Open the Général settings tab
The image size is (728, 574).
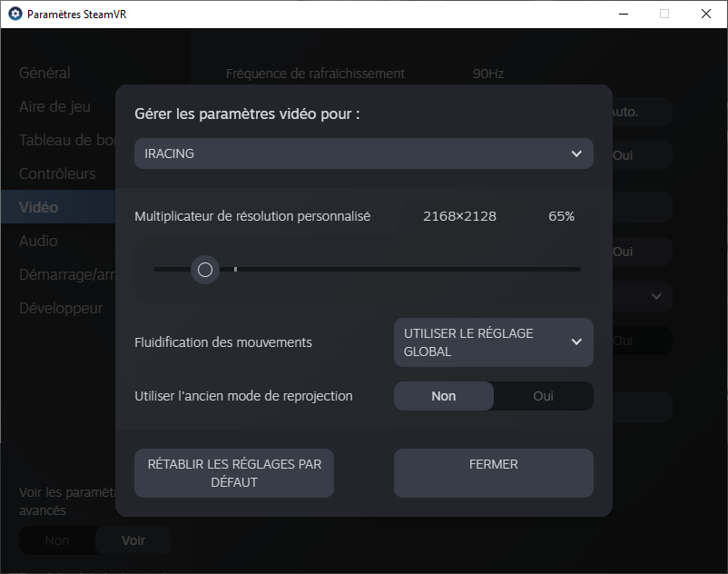pos(44,73)
